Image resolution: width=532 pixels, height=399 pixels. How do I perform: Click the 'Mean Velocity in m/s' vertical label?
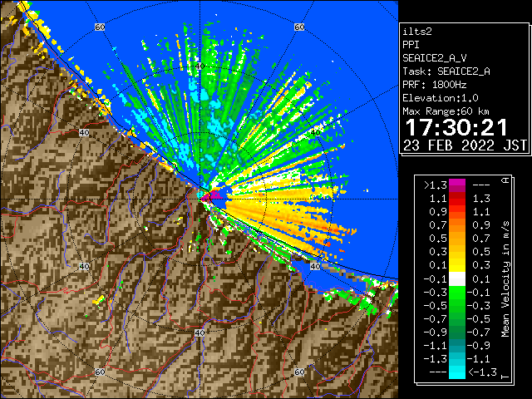[505, 279]
